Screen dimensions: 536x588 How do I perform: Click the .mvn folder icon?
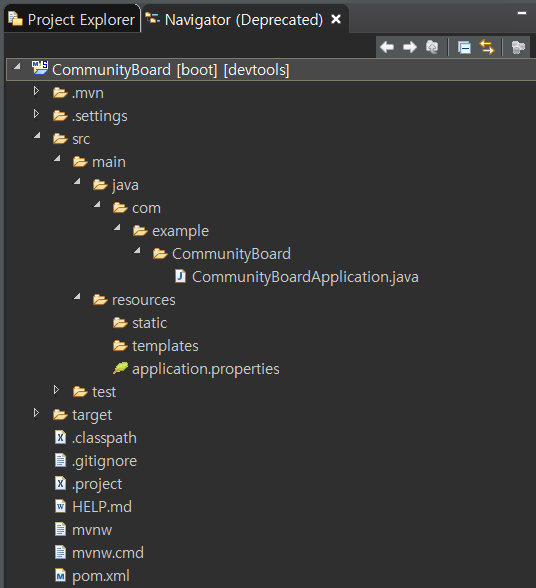pyautogui.click(x=60, y=93)
